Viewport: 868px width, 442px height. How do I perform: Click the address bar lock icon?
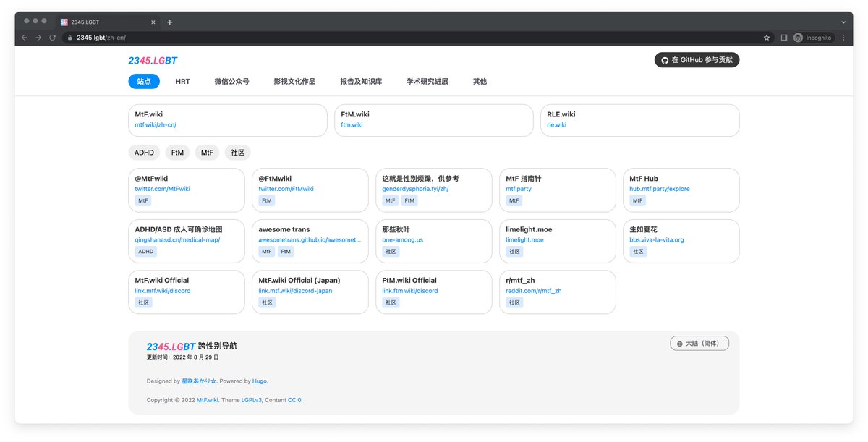pos(70,38)
